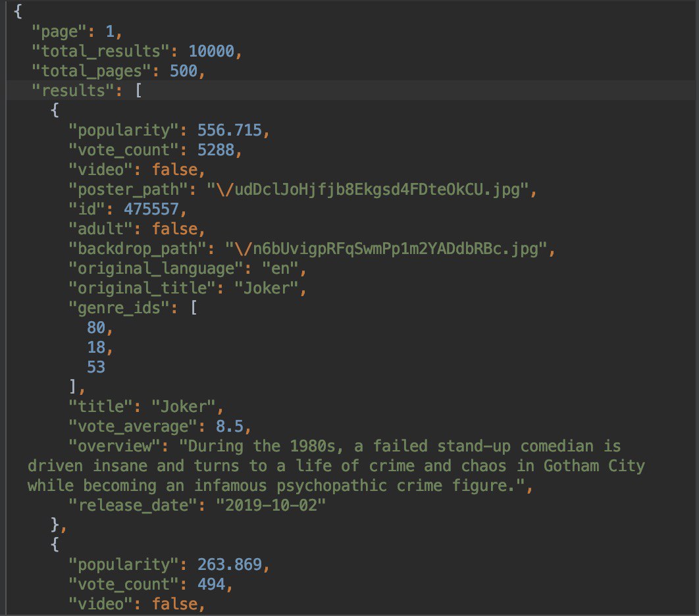Select the popularity value 556.715
The image size is (699, 616).
pos(230,130)
